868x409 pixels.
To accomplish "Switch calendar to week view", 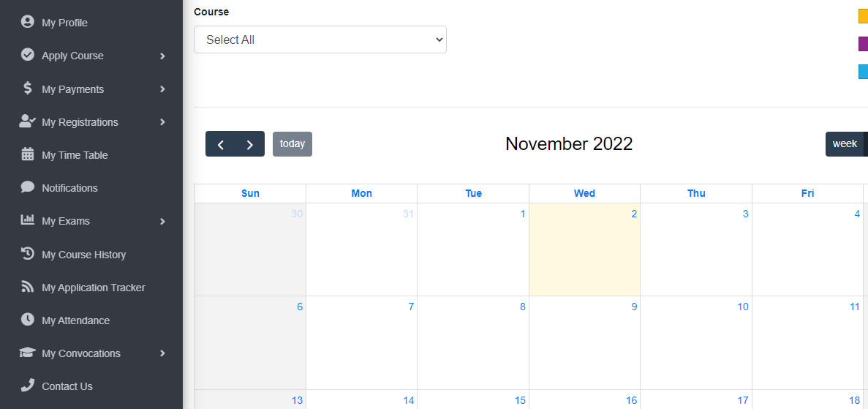I will (845, 144).
